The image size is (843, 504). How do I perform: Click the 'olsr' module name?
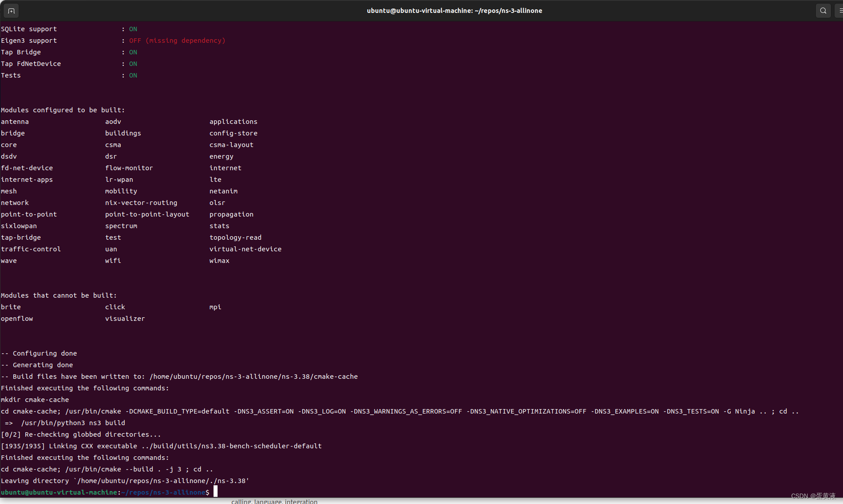217,203
